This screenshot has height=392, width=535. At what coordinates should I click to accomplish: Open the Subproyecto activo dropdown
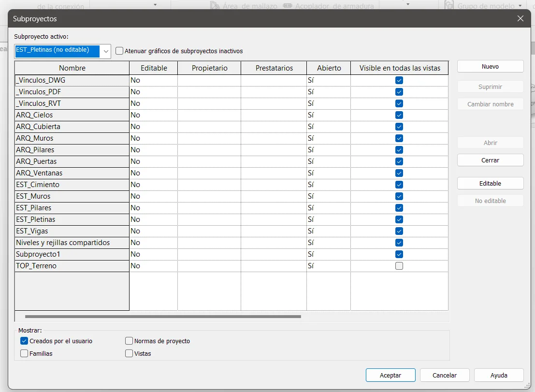click(106, 52)
